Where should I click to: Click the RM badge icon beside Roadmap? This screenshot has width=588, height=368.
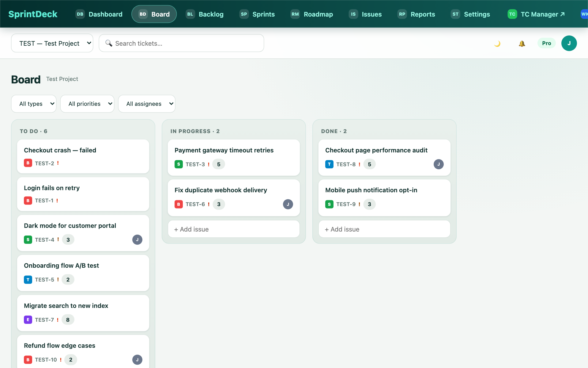point(295,14)
